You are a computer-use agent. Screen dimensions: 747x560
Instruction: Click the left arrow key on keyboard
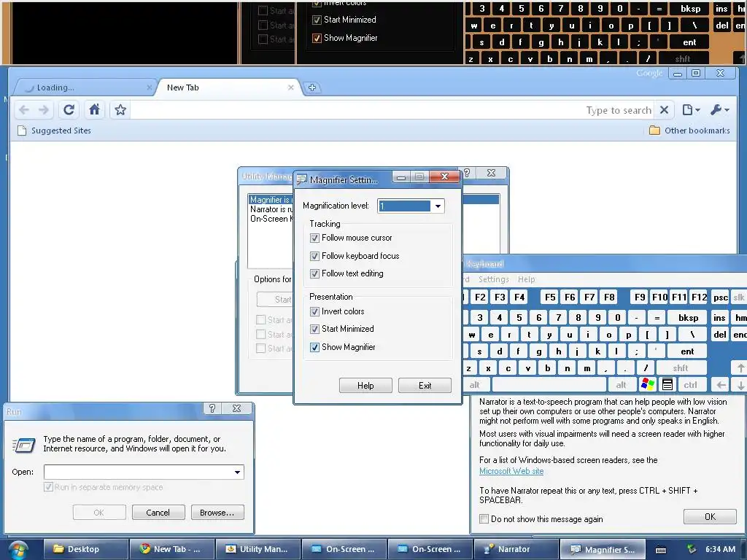721,385
